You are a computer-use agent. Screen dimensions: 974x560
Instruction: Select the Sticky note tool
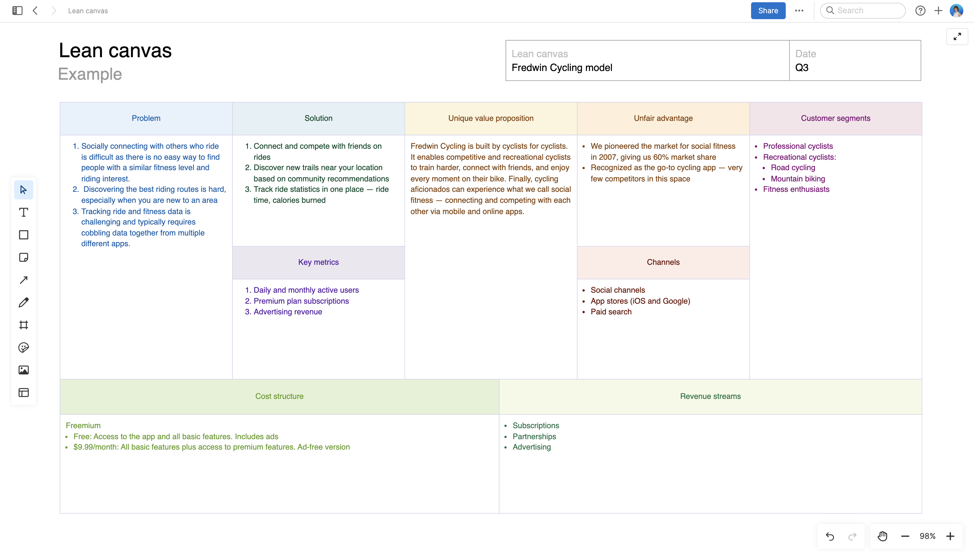[23, 257]
